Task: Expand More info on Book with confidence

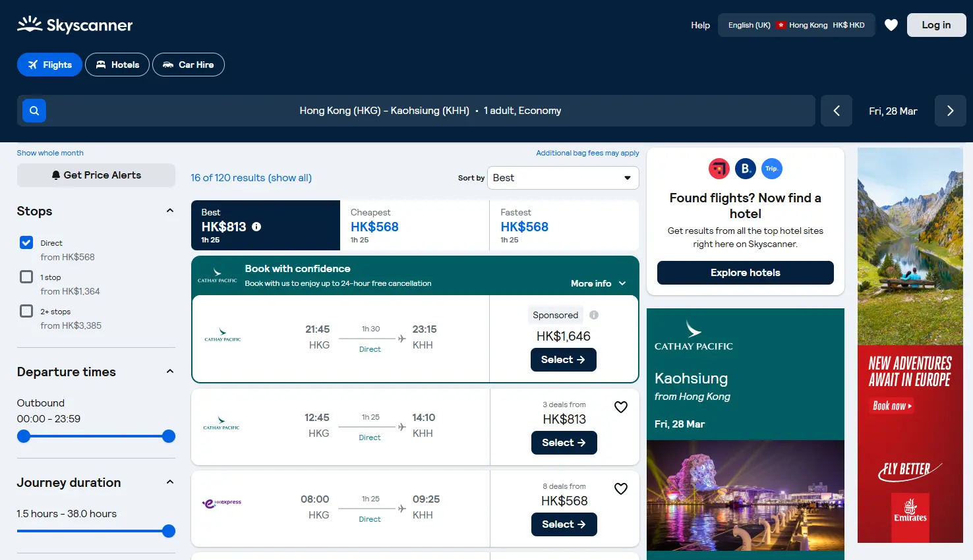Action: (x=599, y=283)
